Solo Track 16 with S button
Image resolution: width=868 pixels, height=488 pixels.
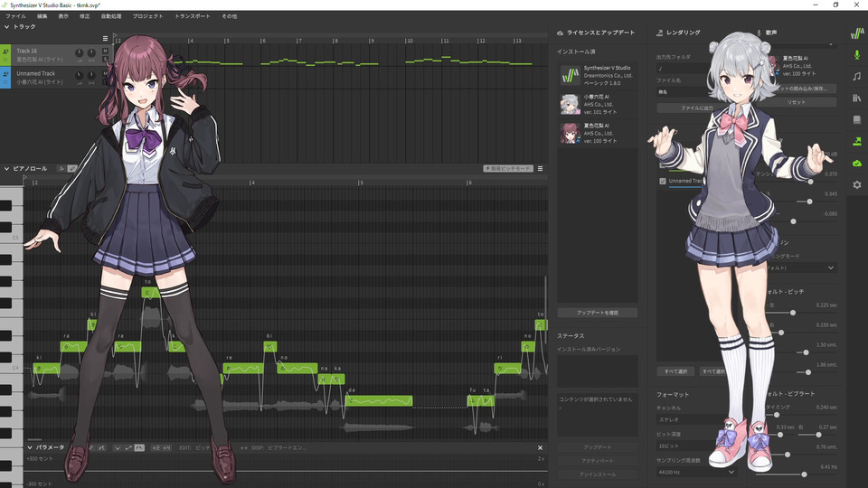(x=105, y=59)
